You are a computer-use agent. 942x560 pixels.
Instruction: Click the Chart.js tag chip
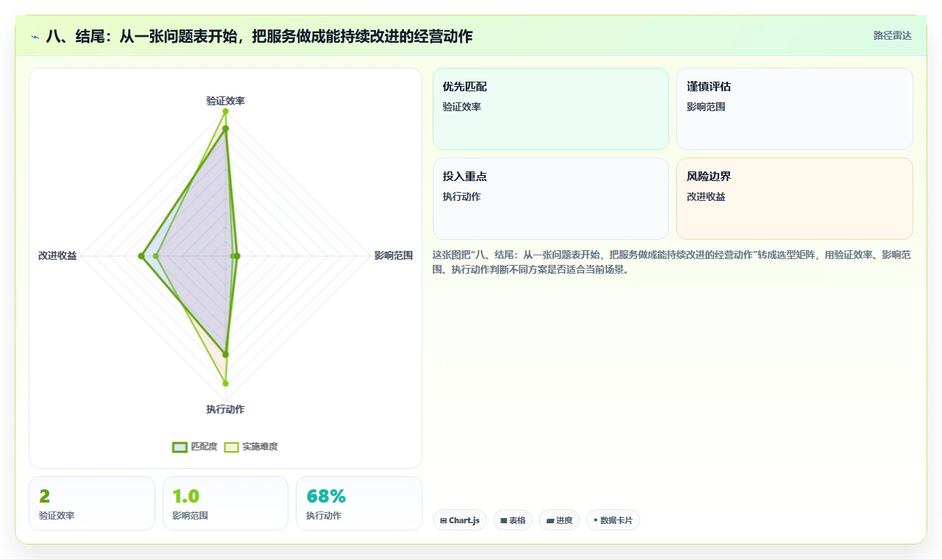click(x=460, y=520)
